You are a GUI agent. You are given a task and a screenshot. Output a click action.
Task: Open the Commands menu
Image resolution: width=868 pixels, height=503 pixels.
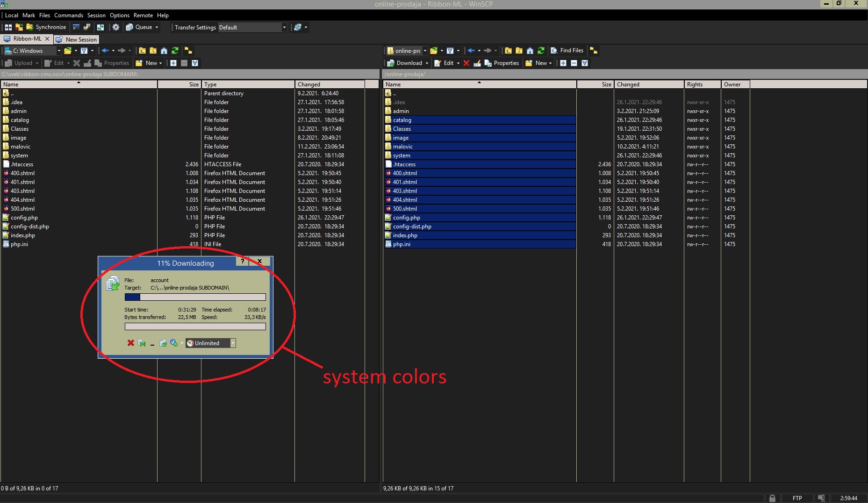[x=68, y=15]
